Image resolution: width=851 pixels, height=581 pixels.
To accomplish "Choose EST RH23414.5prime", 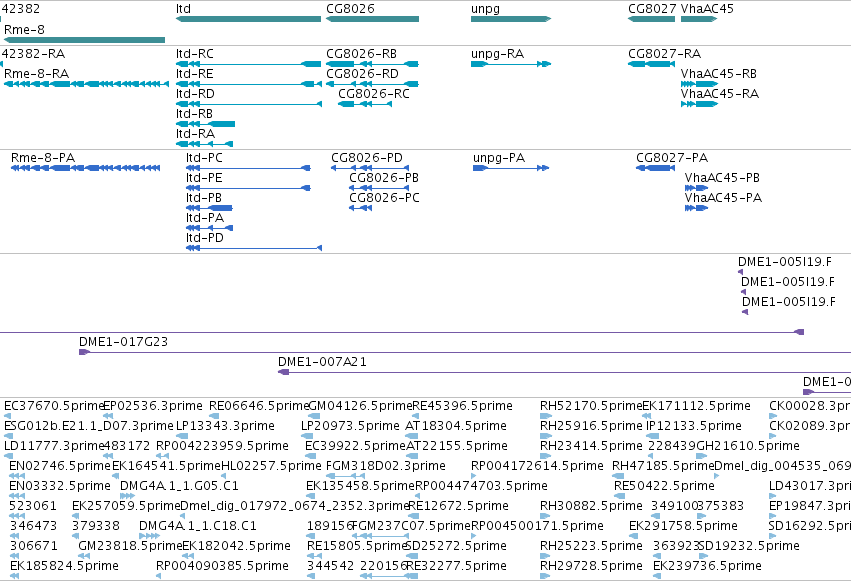I will [x=545, y=456].
